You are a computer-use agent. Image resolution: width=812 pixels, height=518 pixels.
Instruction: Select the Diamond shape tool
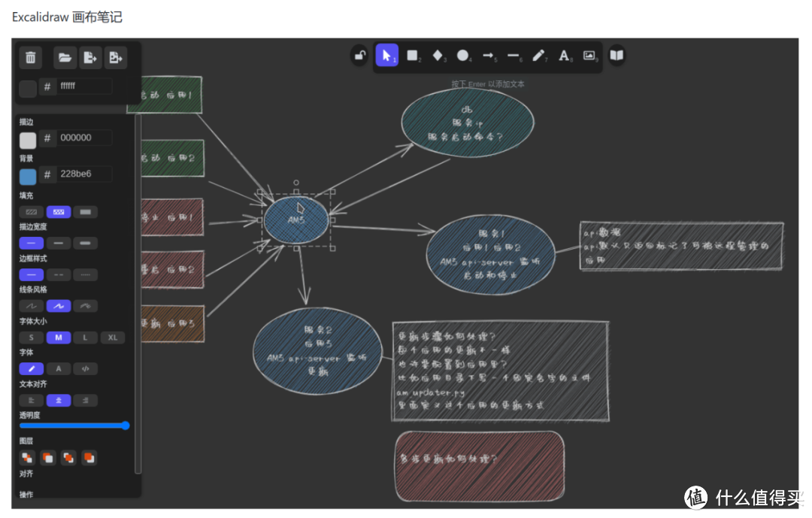click(x=438, y=56)
